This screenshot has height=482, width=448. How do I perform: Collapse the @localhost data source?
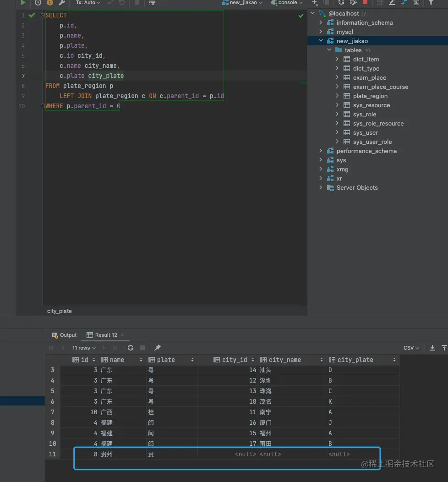pos(313,13)
